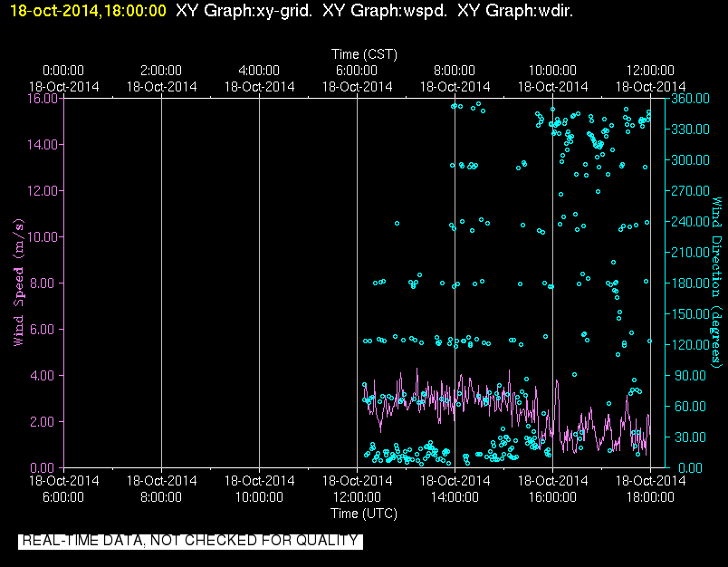Click the Time (UTC) axis label
Image resolution: width=728 pixels, height=567 pixels.
click(364, 514)
